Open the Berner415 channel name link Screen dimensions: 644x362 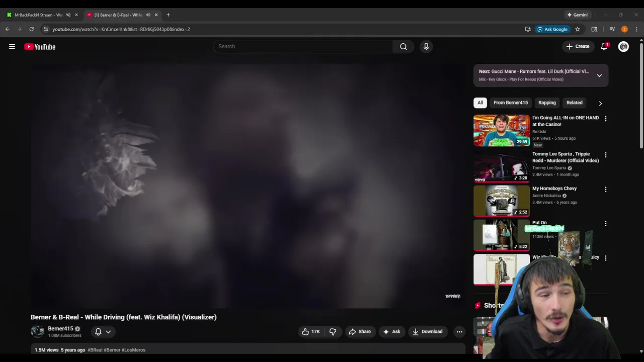(60, 329)
